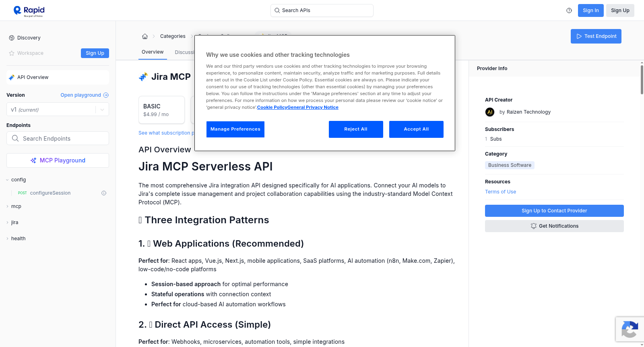Open the Categories breadcrumb
644x347 pixels.
pos(173,36)
